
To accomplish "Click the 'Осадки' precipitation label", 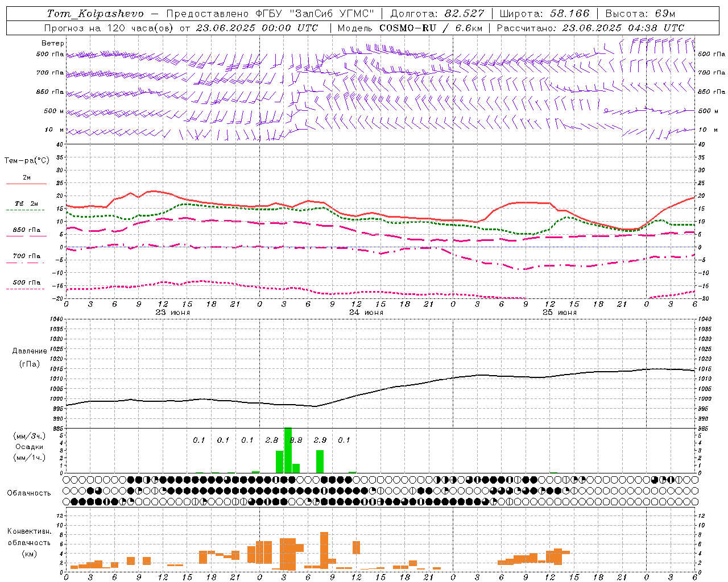I will pyautogui.click(x=29, y=447).
